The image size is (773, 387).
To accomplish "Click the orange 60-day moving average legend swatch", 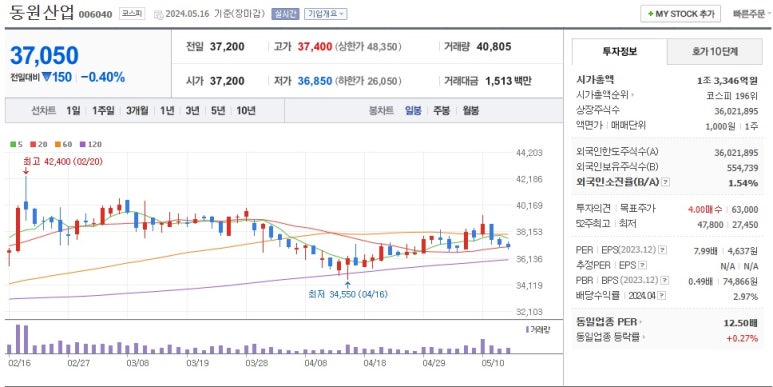I will pyautogui.click(x=58, y=144).
